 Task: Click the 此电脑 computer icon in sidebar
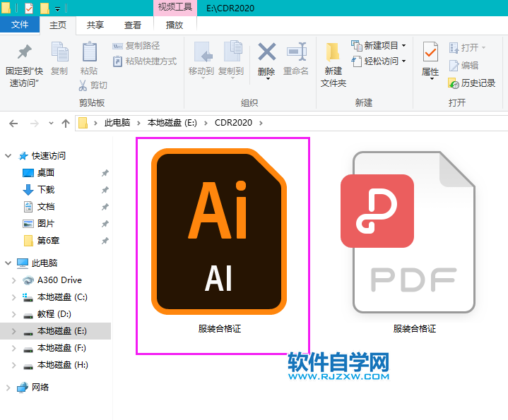23,263
